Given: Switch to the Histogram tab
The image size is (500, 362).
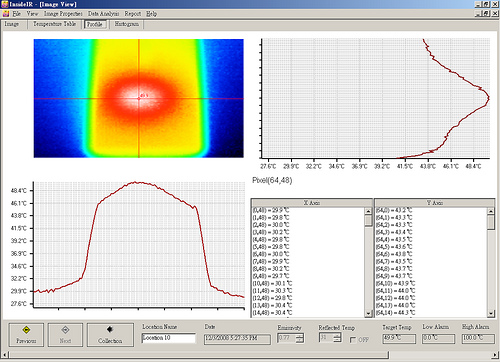Looking at the screenshot, I should [x=127, y=24].
